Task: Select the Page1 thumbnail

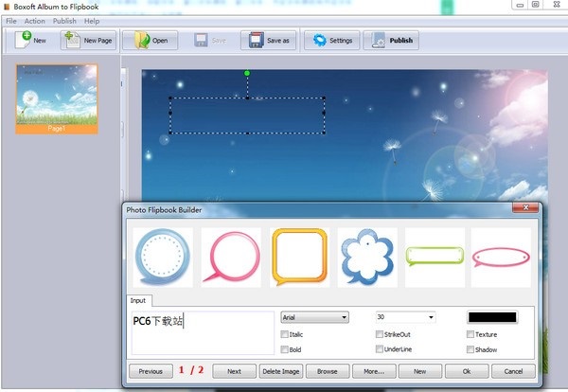Action: (57, 98)
